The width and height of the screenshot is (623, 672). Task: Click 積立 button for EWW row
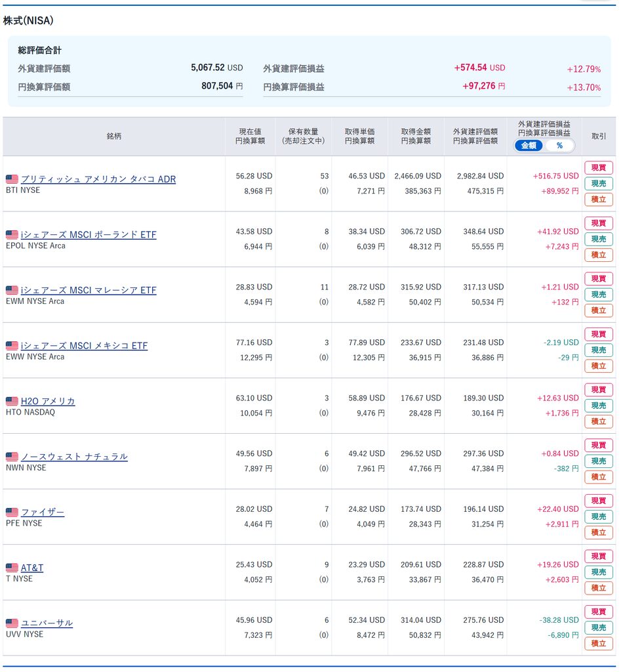pyautogui.click(x=599, y=366)
